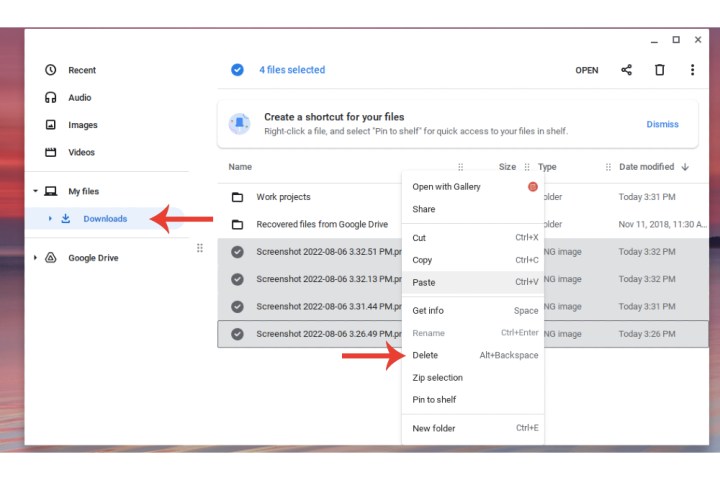Click the Gallery app icon in context menu
Viewport: 720px width, 480px height.
point(533,186)
